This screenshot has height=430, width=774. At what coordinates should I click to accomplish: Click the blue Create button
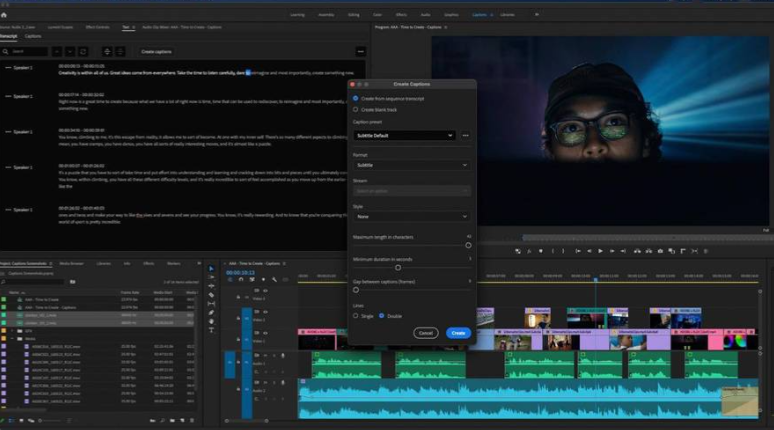click(457, 333)
